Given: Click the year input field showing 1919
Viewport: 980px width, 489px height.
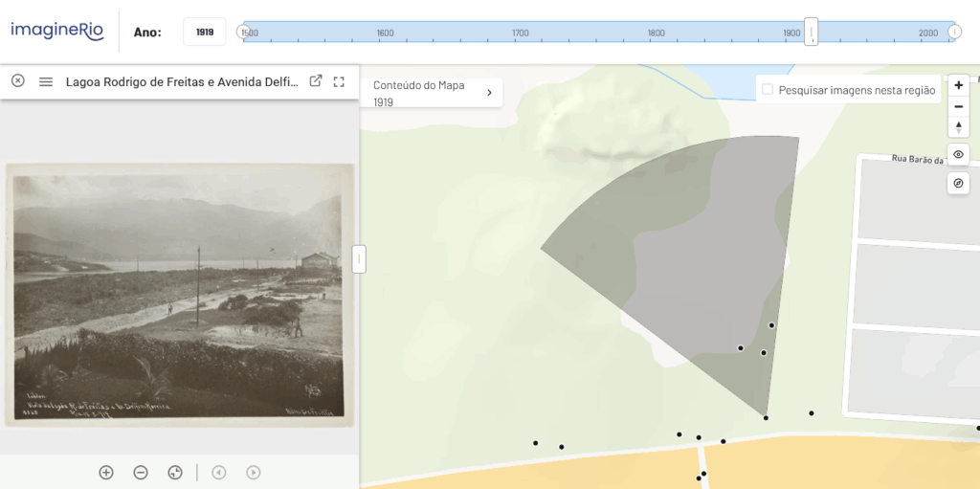Looking at the screenshot, I should [205, 32].
